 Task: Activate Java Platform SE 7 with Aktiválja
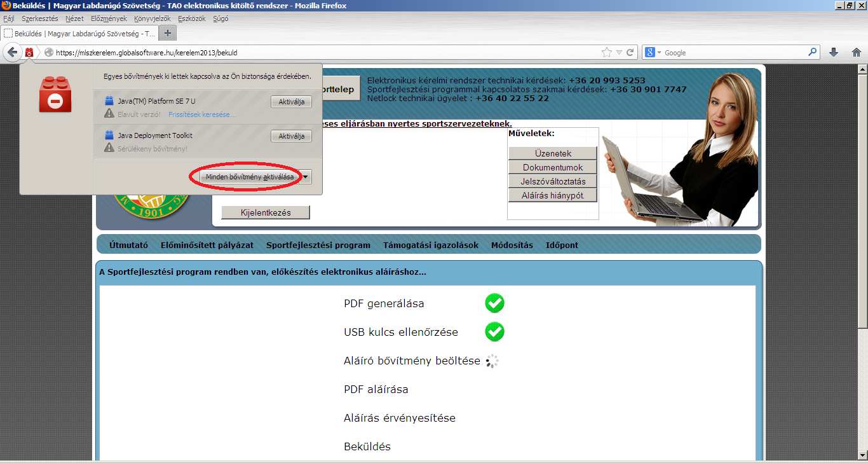point(291,102)
